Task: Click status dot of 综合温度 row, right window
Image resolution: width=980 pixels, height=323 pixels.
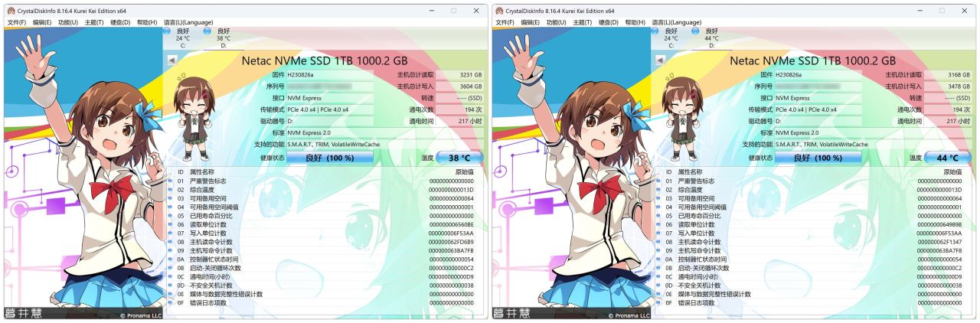Action: (658, 189)
